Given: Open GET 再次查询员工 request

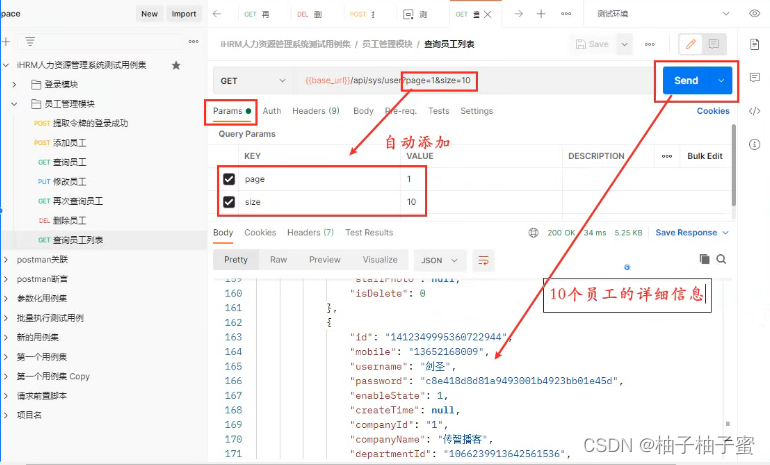Looking at the screenshot, I should 70,201.
